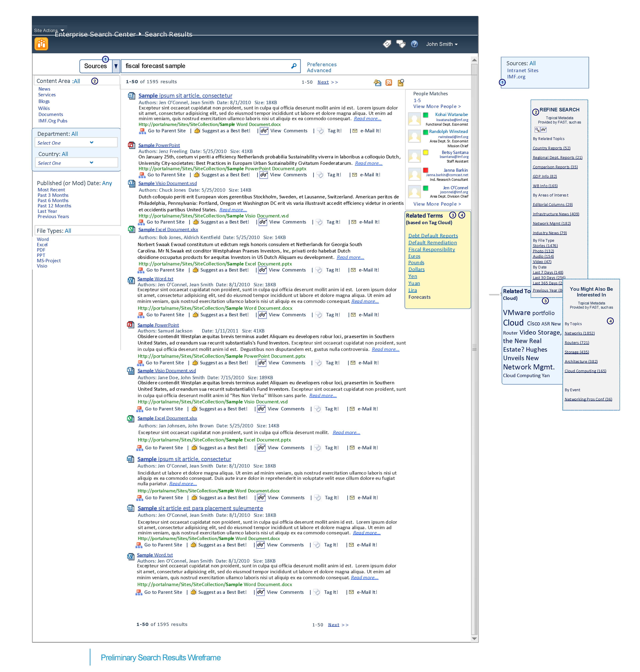Expand the Country Select One dropdown
This screenshot has width=640, height=672.
click(x=91, y=163)
